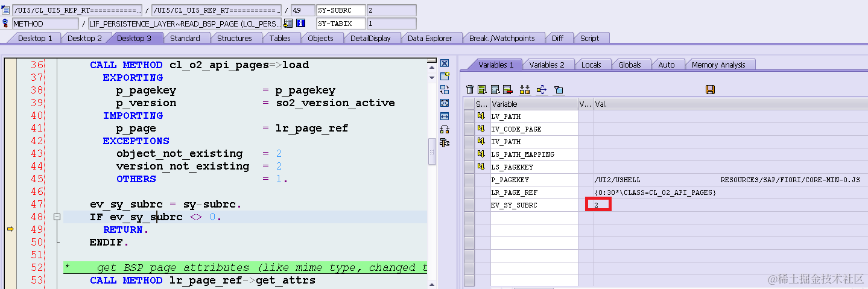This screenshot has width=868, height=289.
Task: Click the orange save (diskette) icon in variables panel
Action: point(710,89)
